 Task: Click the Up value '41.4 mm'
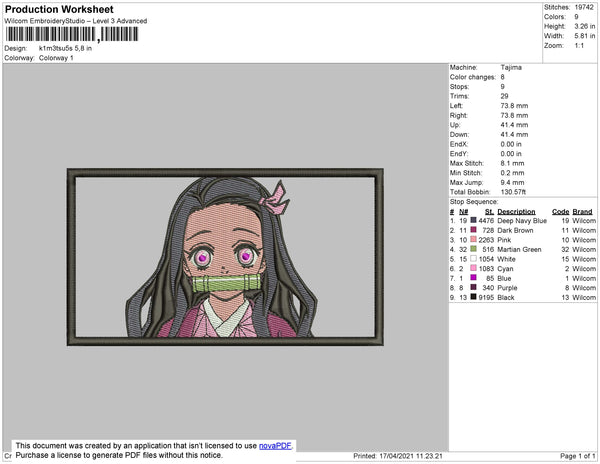tap(514, 125)
